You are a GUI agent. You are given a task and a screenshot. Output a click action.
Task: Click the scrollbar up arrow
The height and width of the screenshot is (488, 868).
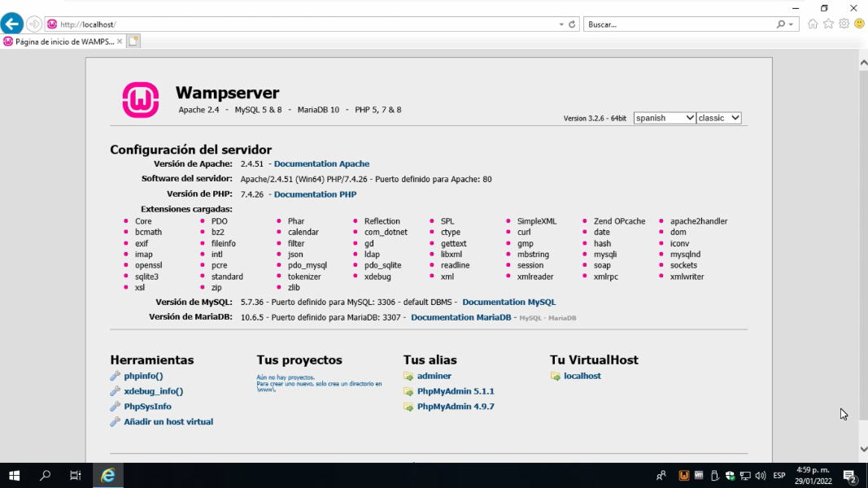(x=864, y=63)
